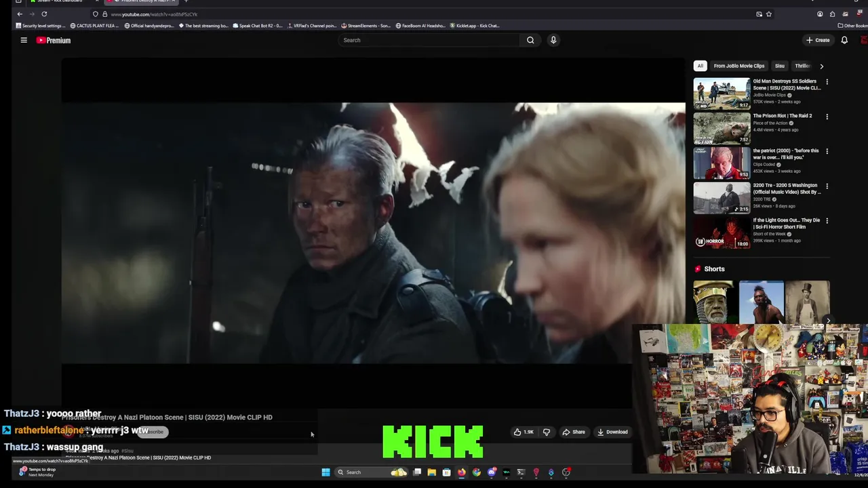Open File Explorer from taskbar

tap(431, 472)
